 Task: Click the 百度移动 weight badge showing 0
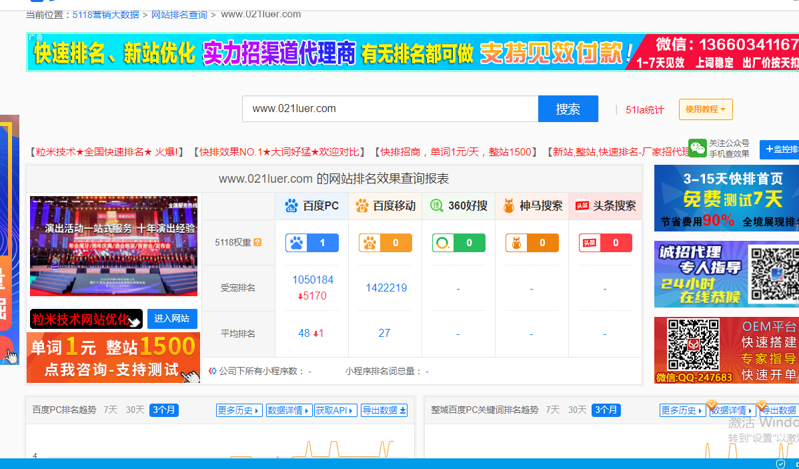tap(385, 243)
